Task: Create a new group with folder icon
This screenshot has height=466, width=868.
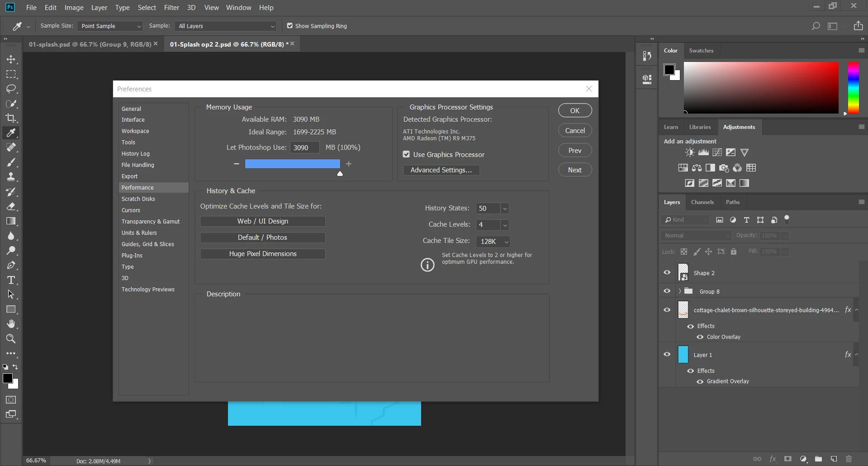Action: [x=818, y=459]
